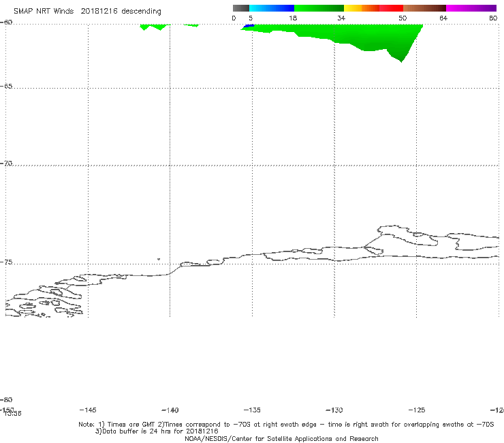Click the note line "Data buffer is 24 hrs"
504x443 pixels.
click(157, 431)
